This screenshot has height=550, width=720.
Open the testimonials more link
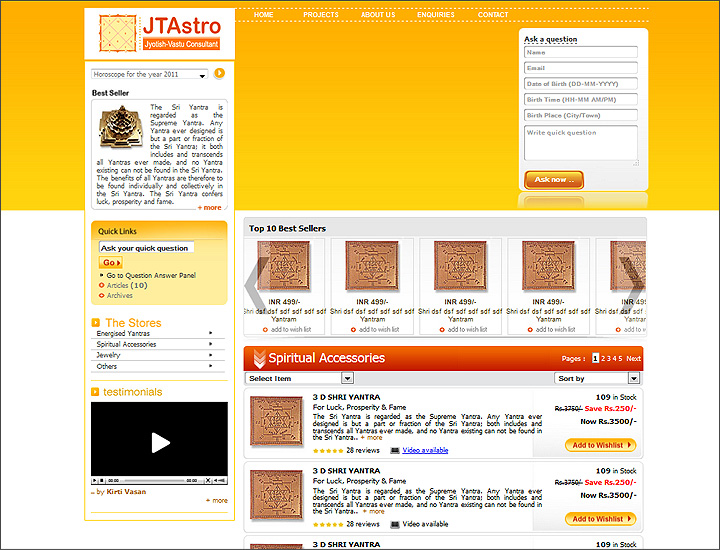(x=217, y=500)
